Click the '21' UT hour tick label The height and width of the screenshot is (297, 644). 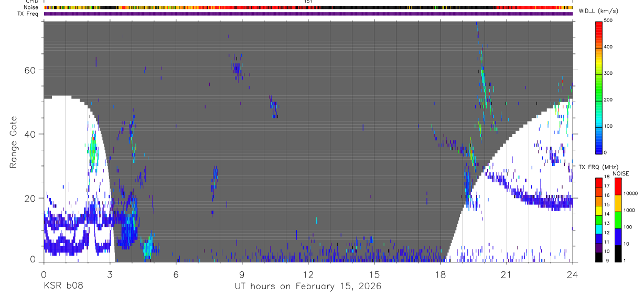coord(507,274)
